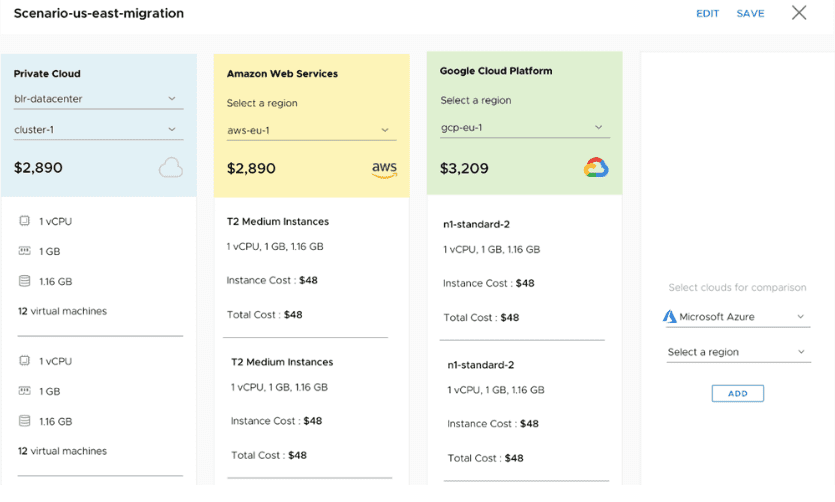This screenshot has width=835, height=502.
Task: Expand the cluster-1 dropdown
Action: (98, 129)
